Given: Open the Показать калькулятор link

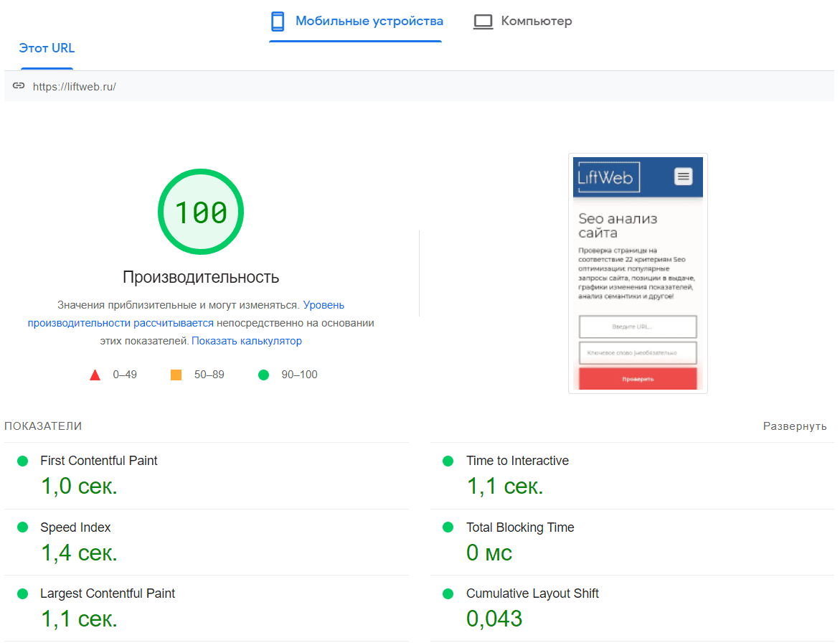Looking at the screenshot, I should [246, 341].
